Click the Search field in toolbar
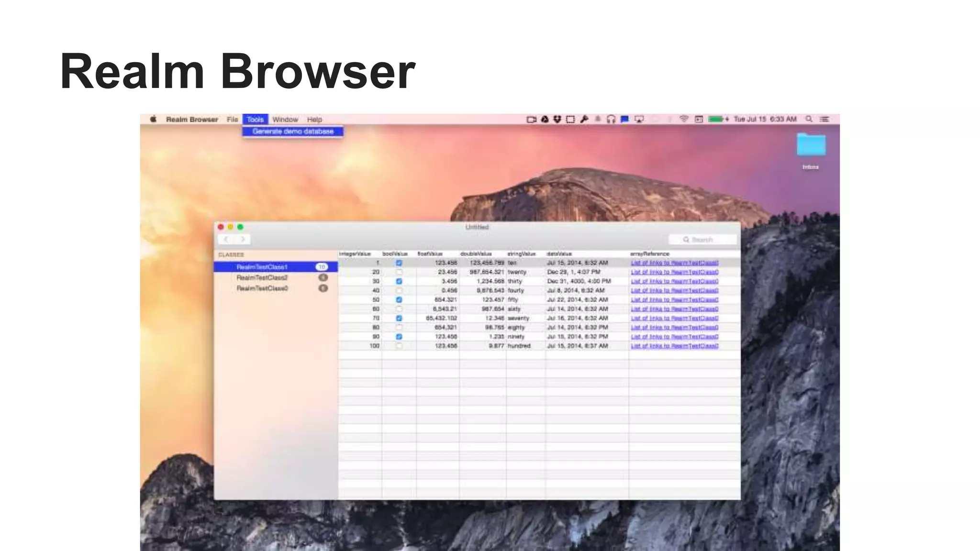This screenshot has width=980, height=551. coord(702,239)
